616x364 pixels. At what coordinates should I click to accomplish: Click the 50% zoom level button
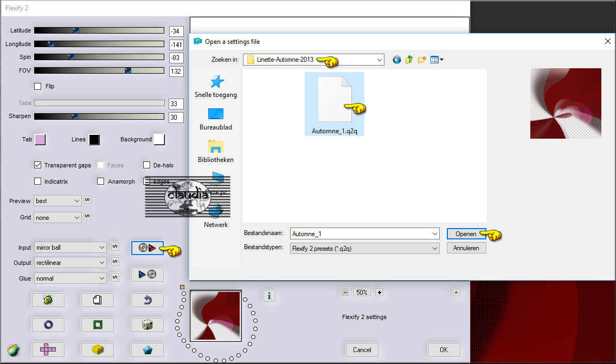(362, 292)
